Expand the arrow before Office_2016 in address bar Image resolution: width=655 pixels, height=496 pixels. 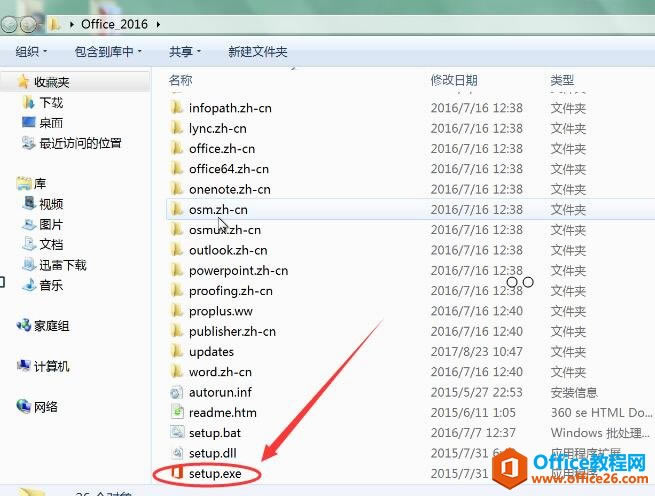click(x=72, y=24)
